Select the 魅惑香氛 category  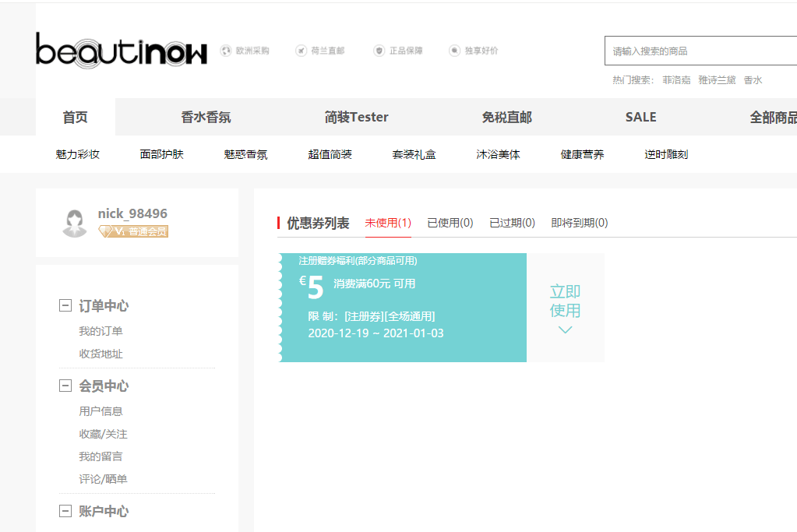coord(245,154)
